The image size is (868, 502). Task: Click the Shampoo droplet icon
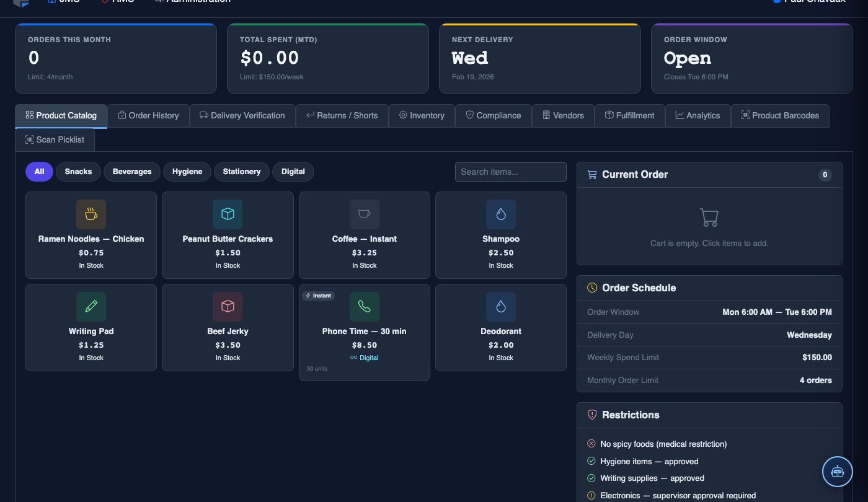tap(501, 214)
